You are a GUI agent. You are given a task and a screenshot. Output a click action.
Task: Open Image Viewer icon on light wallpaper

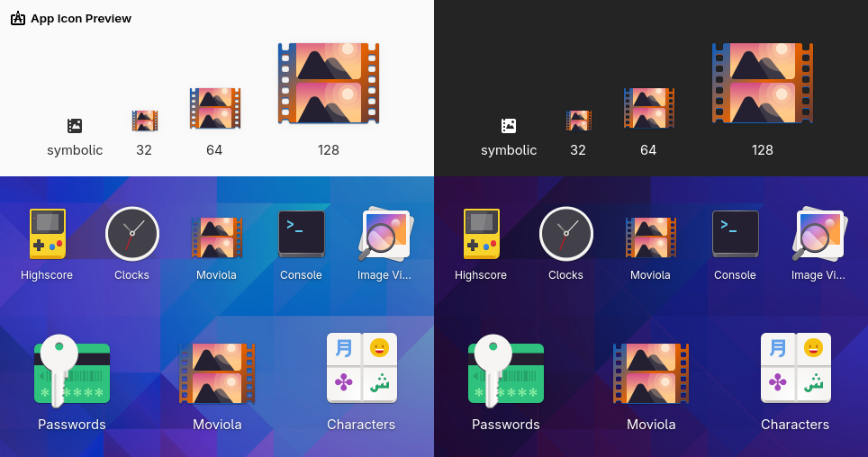[384, 234]
